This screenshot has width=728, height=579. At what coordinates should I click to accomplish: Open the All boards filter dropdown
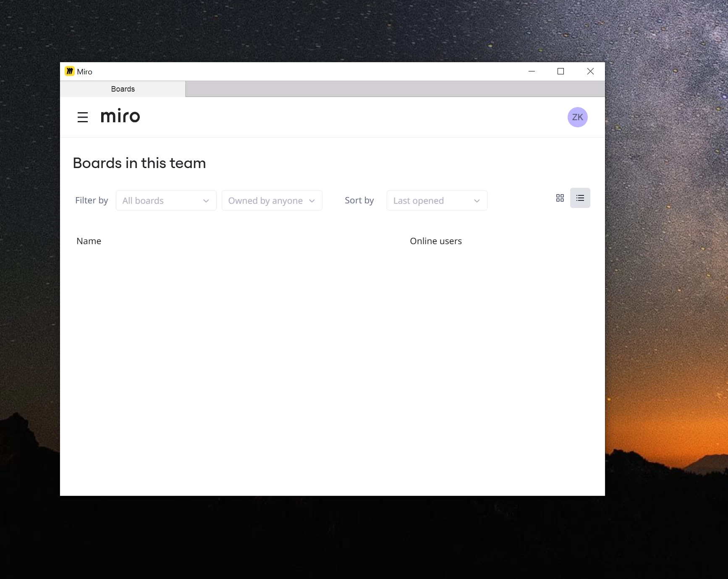(x=166, y=200)
